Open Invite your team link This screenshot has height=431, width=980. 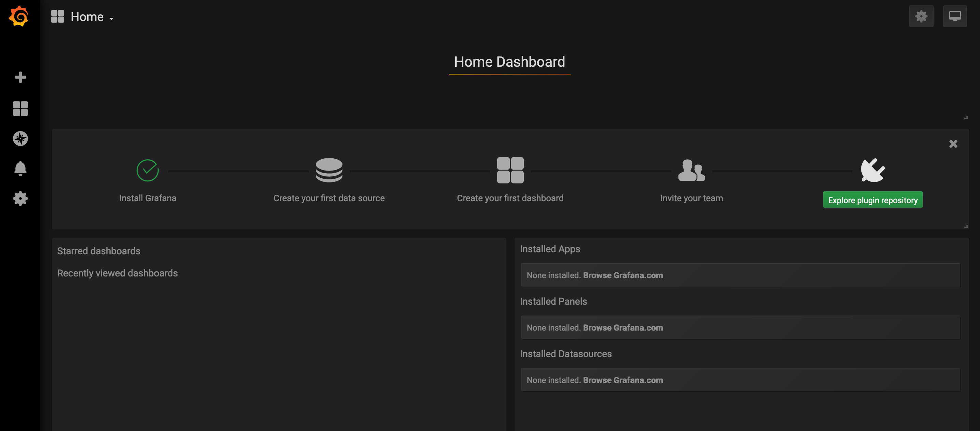click(x=691, y=198)
